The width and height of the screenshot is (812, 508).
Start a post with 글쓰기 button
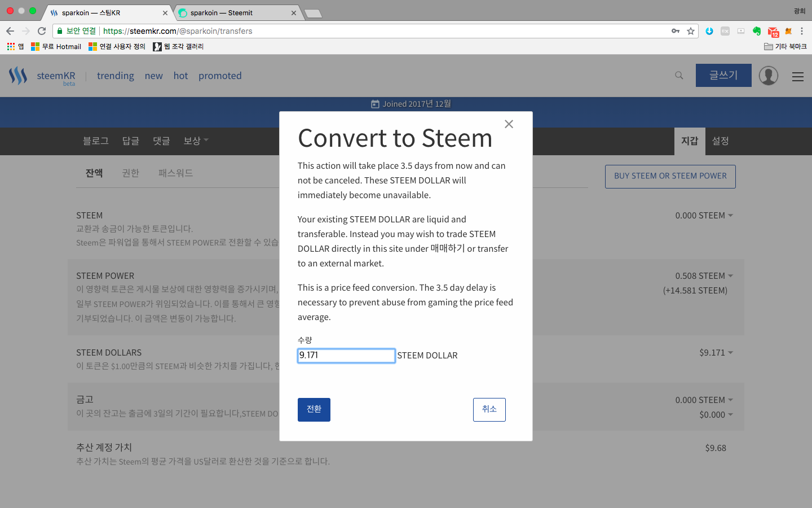[723, 76]
